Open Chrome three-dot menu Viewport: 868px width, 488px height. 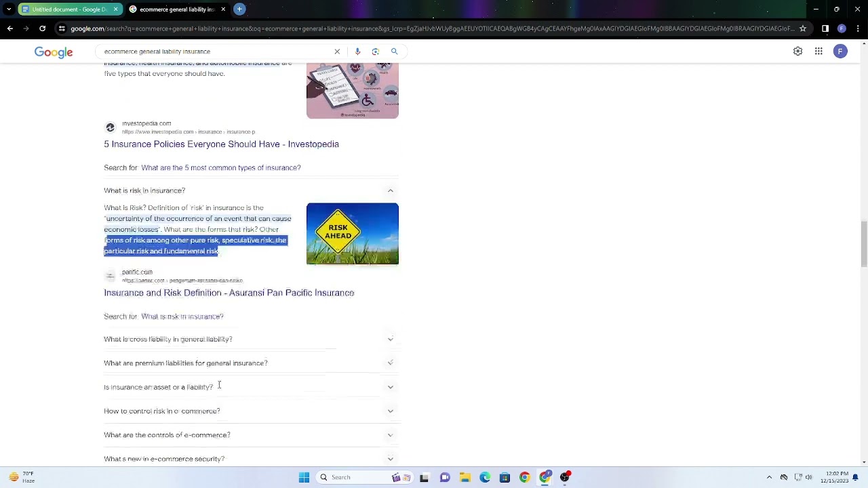click(x=858, y=28)
